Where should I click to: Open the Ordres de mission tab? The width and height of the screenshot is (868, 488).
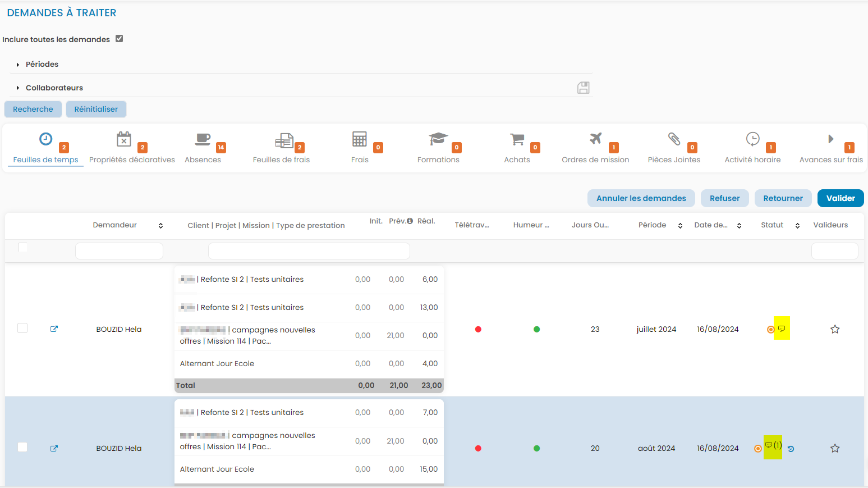[595, 148]
